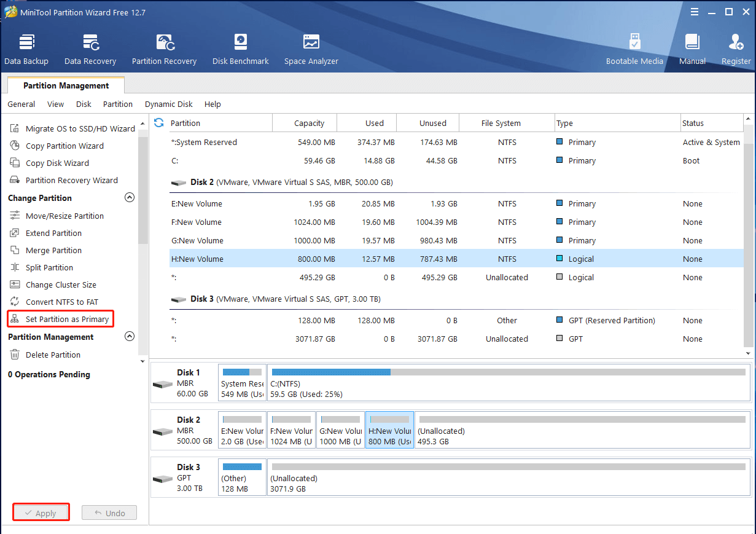The height and width of the screenshot is (534, 756).
Task: Open the Disk menu
Action: coord(84,104)
